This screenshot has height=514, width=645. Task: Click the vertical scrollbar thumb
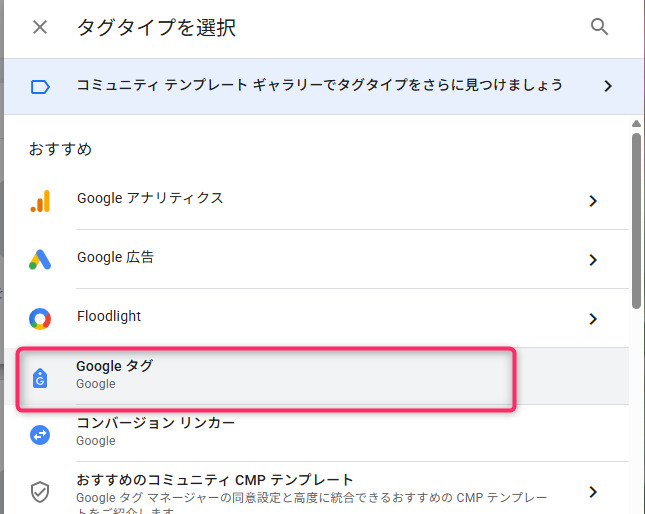pyautogui.click(x=636, y=220)
